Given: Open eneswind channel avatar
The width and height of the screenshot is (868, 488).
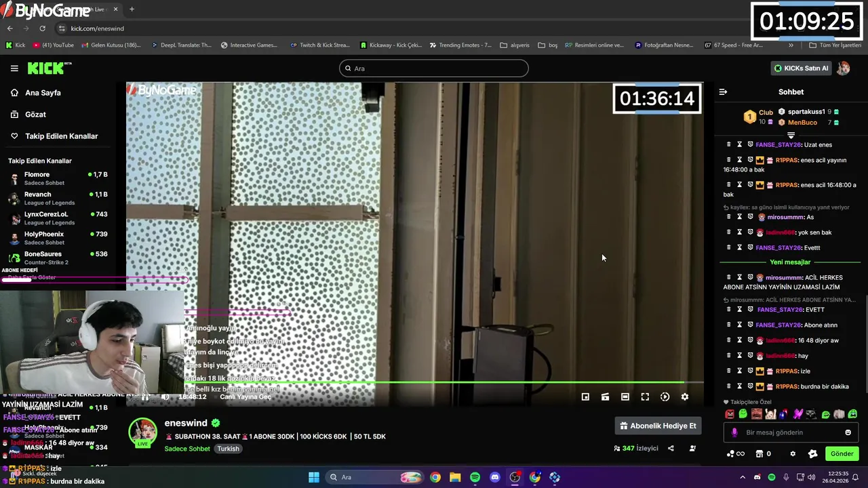Looking at the screenshot, I should (142, 432).
